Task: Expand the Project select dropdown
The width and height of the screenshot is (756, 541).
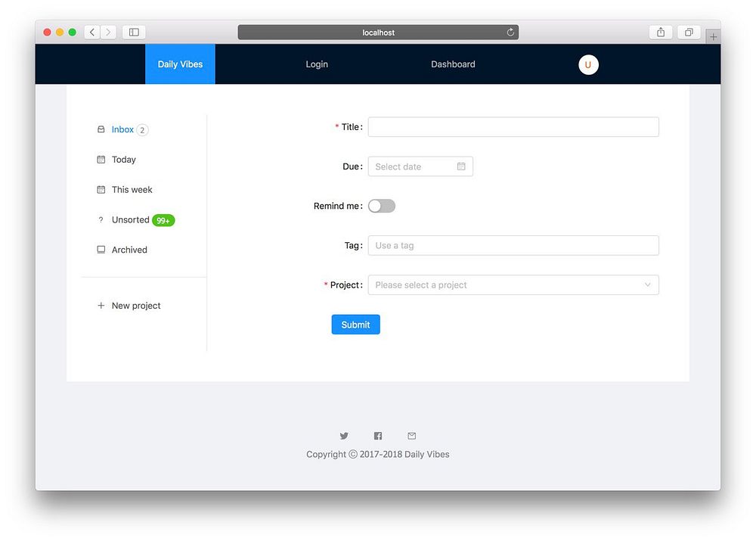Action: click(x=513, y=284)
